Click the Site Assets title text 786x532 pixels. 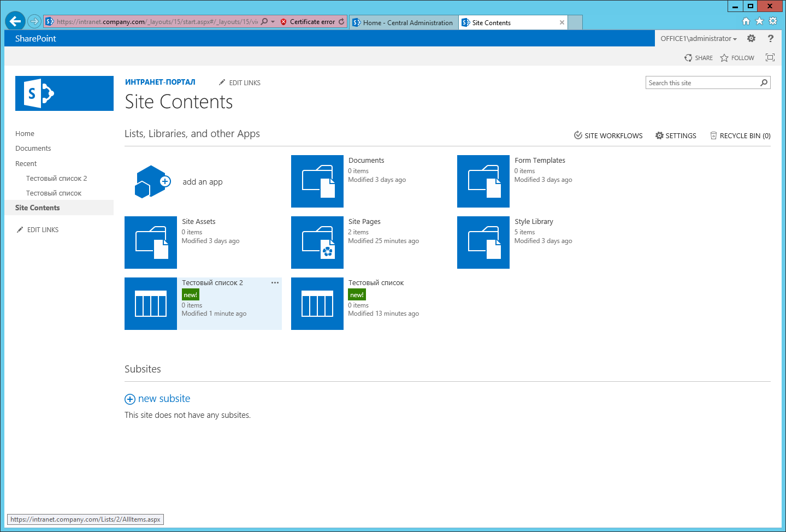tap(198, 221)
